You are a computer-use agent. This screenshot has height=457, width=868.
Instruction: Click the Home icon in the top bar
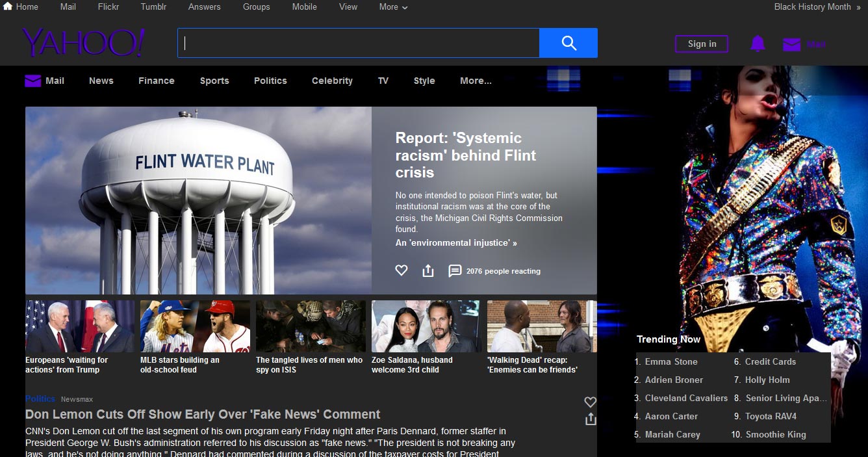8,7
